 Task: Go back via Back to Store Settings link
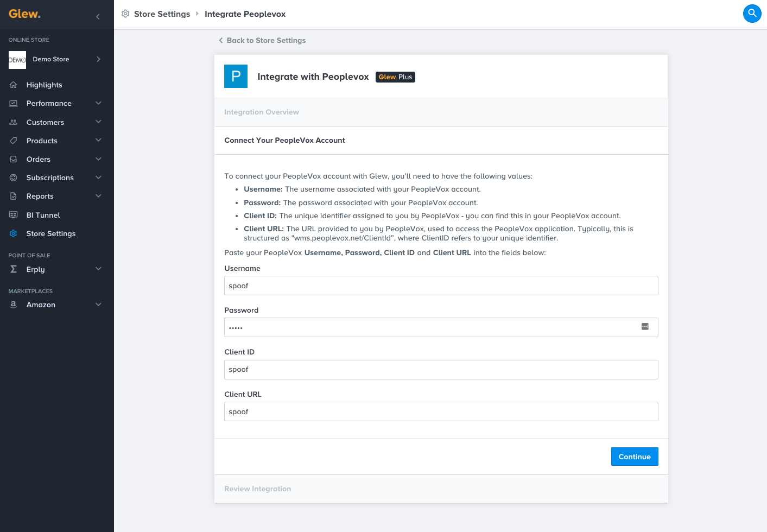click(266, 40)
